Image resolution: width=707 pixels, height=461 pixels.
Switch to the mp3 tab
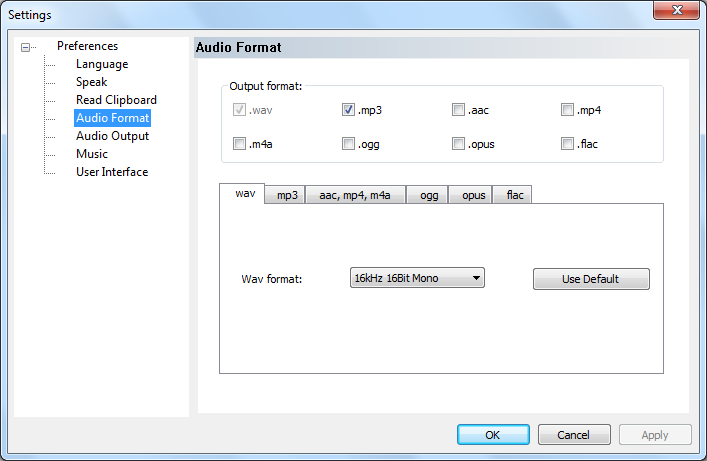coord(287,195)
